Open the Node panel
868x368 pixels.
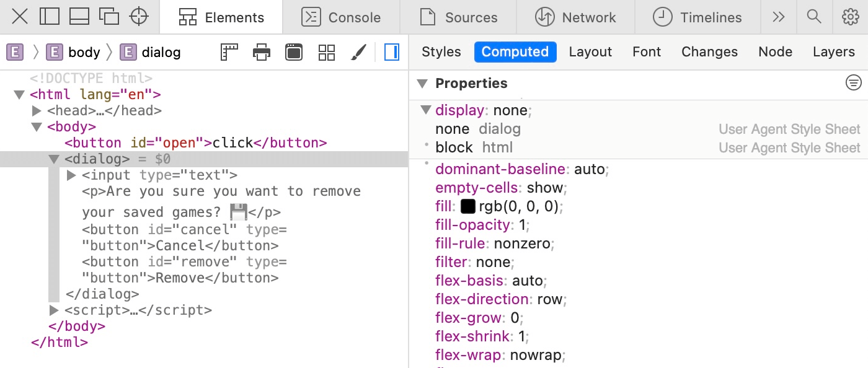coord(775,52)
